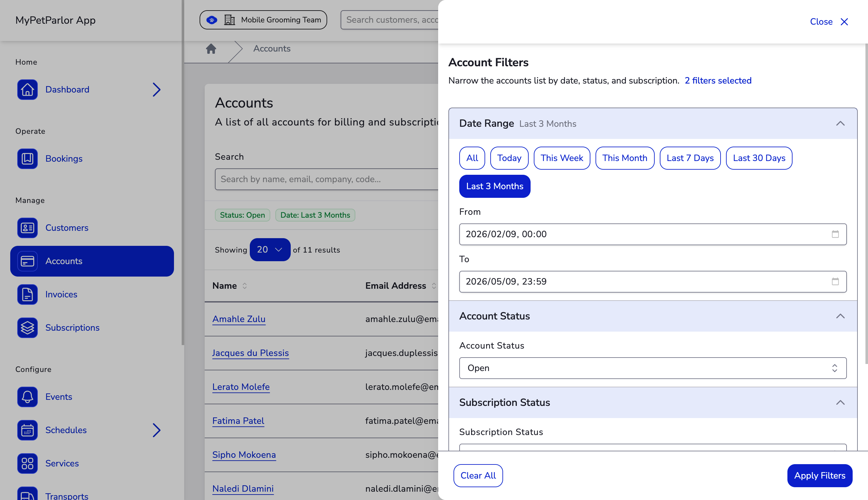This screenshot has width=868, height=500.
Task: Click the accounts search by name field
Action: pos(327,179)
